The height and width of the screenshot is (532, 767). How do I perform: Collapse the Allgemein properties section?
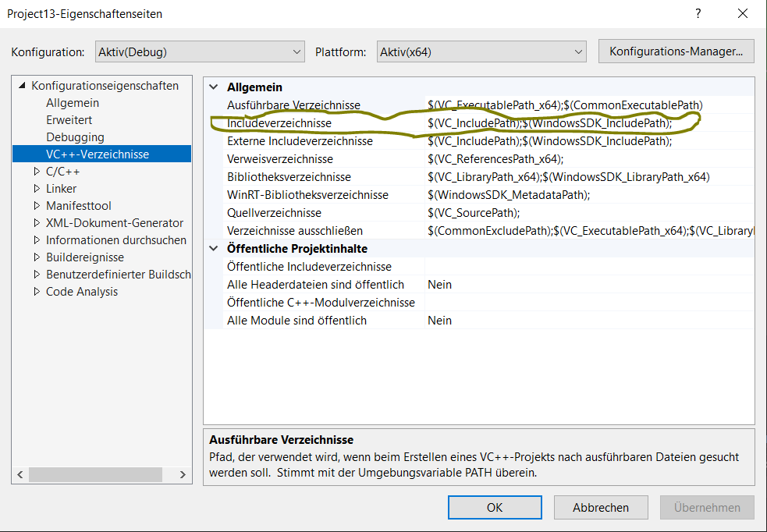click(x=213, y=87)
